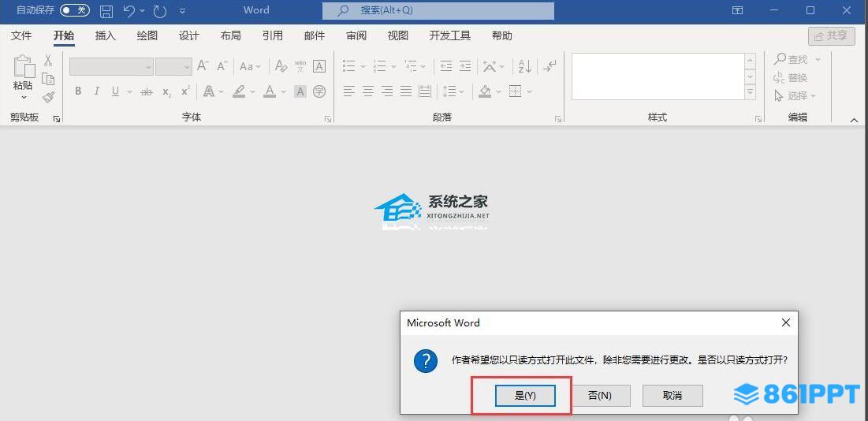Screen dimensions: 868x421
Task: Switch to the 引用 tab
Action: (272, 36)
